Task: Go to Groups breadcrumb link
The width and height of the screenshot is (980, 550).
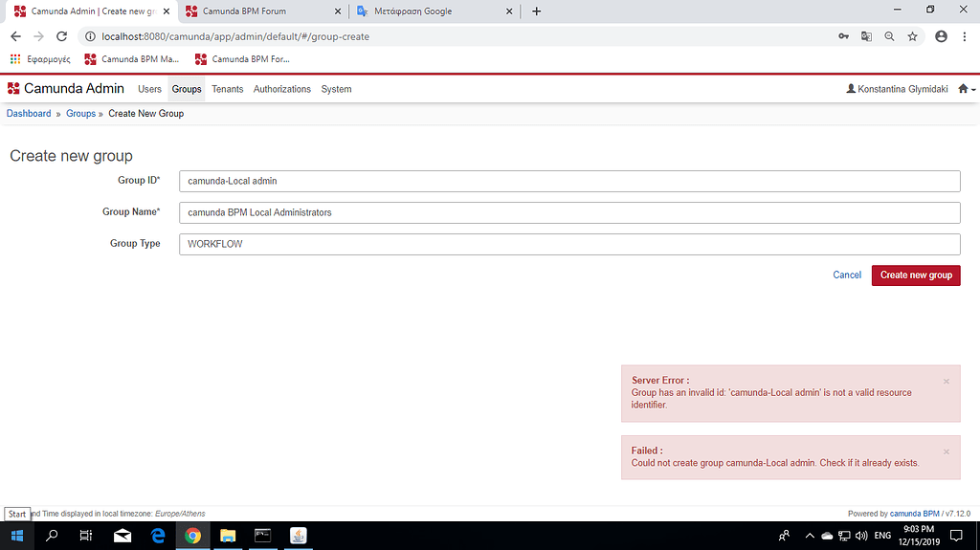Action: point(80,113)
